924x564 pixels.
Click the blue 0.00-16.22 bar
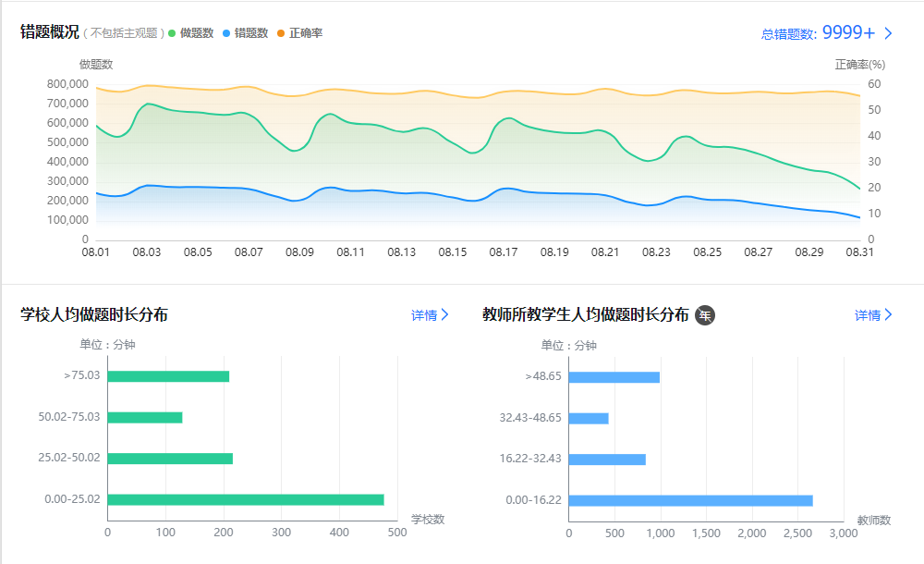tap(690, 500)
